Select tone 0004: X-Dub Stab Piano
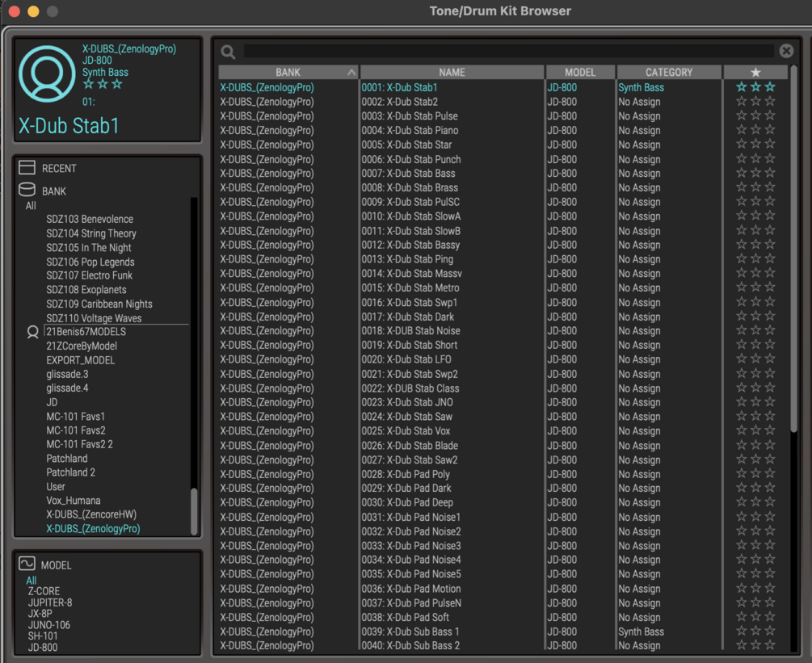The image size is (812, 663). coord(410,131)
